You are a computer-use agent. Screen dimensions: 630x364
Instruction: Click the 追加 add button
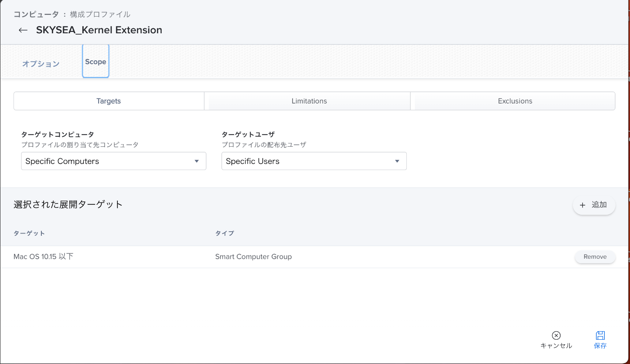594,205
